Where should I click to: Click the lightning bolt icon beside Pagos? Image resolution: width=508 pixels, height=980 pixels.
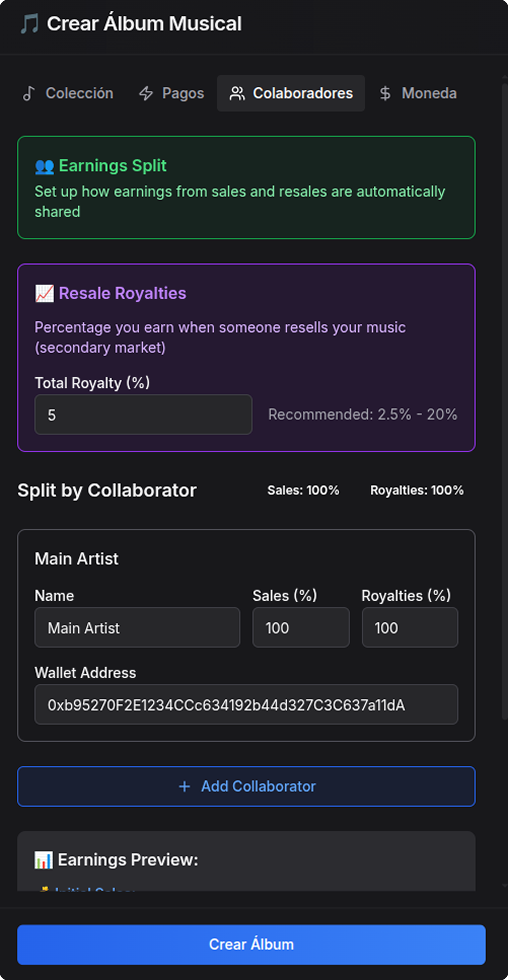coord(146,94)
